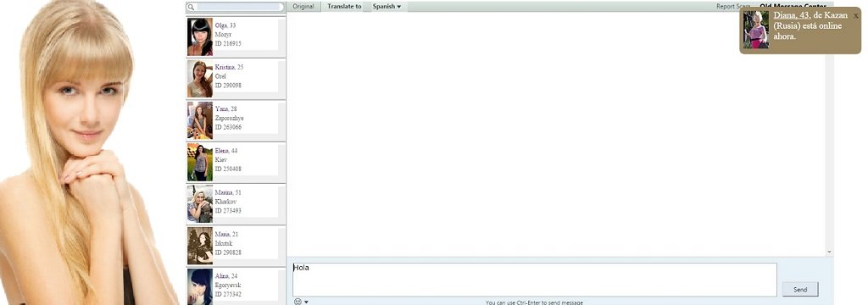The image size is (868, 305).
Task: Switch to the Original tab
Action: click(x=303, y=7)
